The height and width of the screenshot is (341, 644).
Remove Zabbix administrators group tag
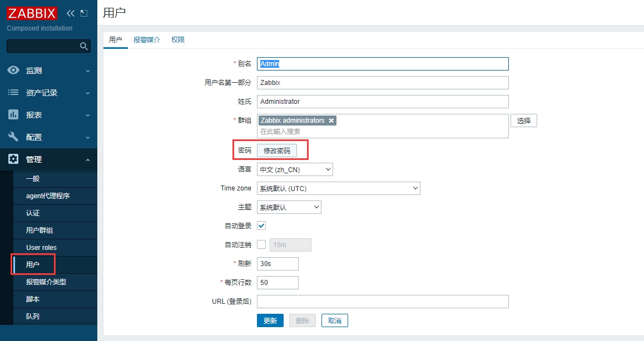[331, 121]
